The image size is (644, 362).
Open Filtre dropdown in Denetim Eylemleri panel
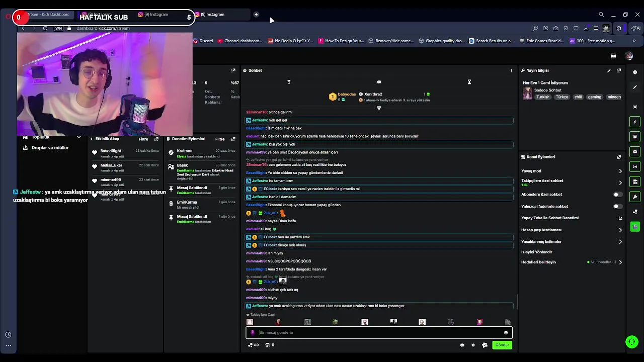[220, 139]
